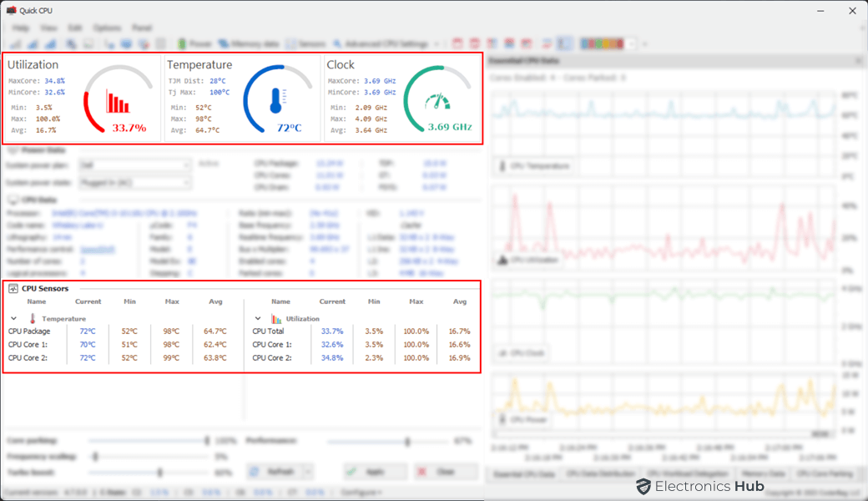Open the View menu
Screen dimensions: 868x501
point(48,28)
